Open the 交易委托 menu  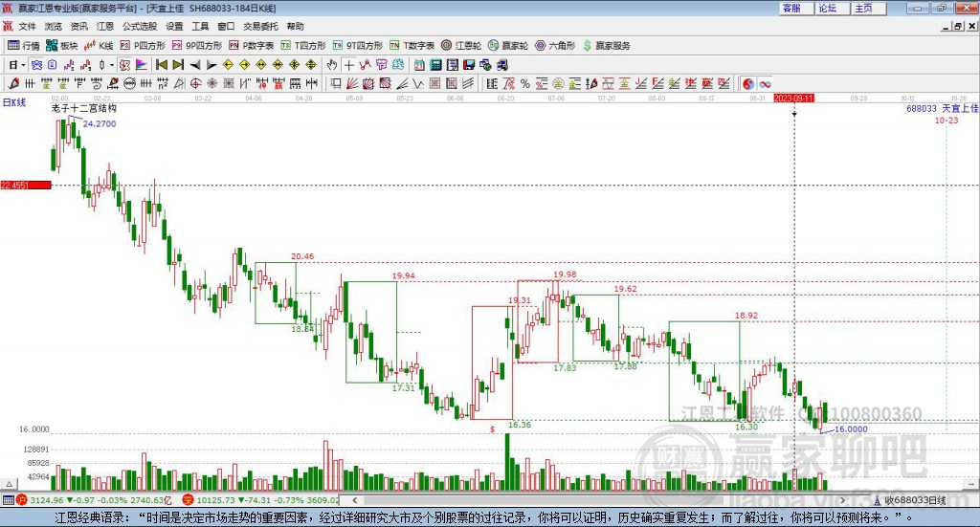coord(260,26)
